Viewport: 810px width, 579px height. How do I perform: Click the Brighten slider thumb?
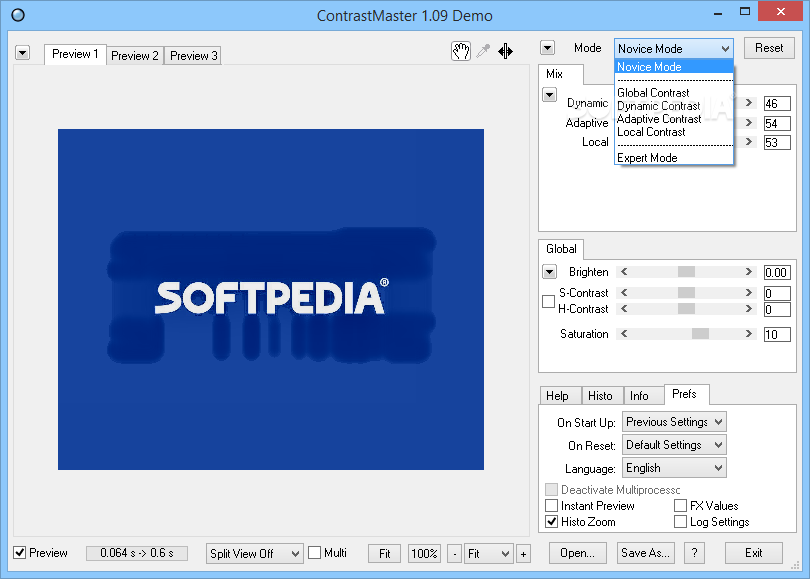[x=687, y=272]
